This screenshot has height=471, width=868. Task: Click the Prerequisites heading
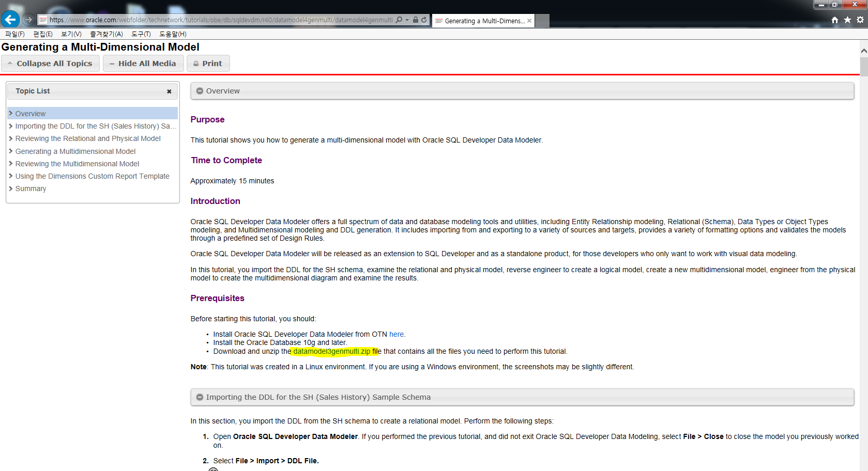pyautogui.click(x=217, y=298)
